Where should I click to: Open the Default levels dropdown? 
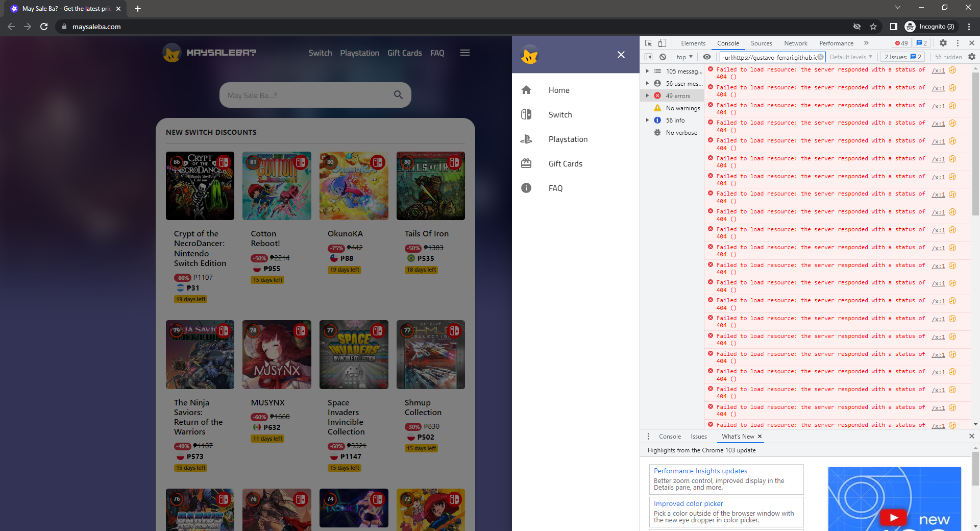(x=851, y=57)
